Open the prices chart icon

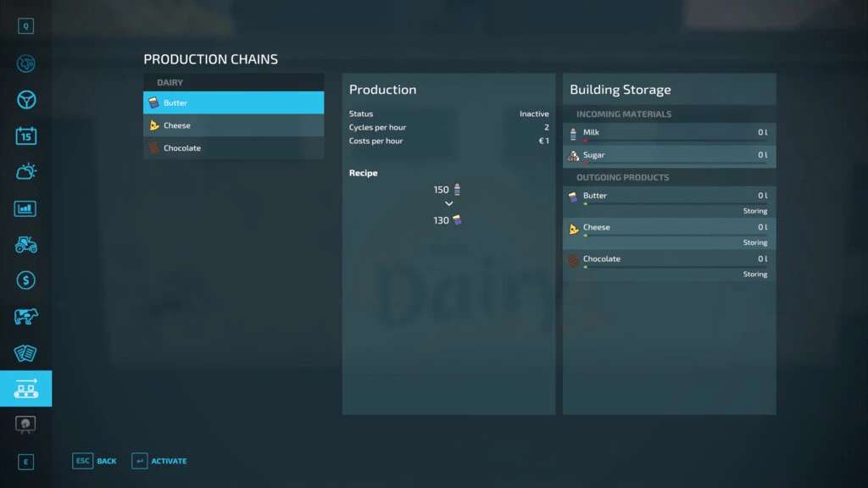[x=25, y=208]
